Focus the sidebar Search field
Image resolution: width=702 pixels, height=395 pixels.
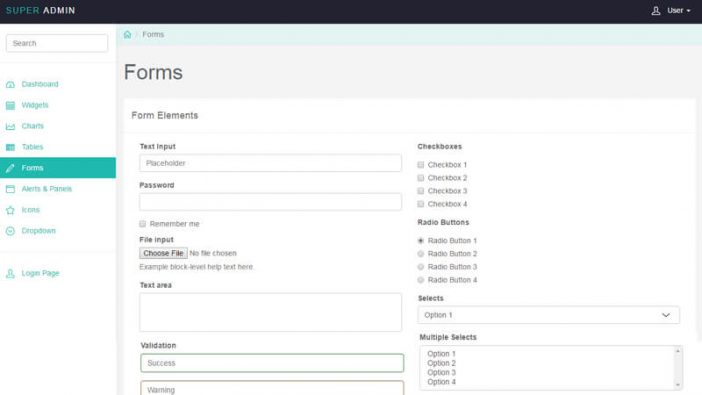57,43
